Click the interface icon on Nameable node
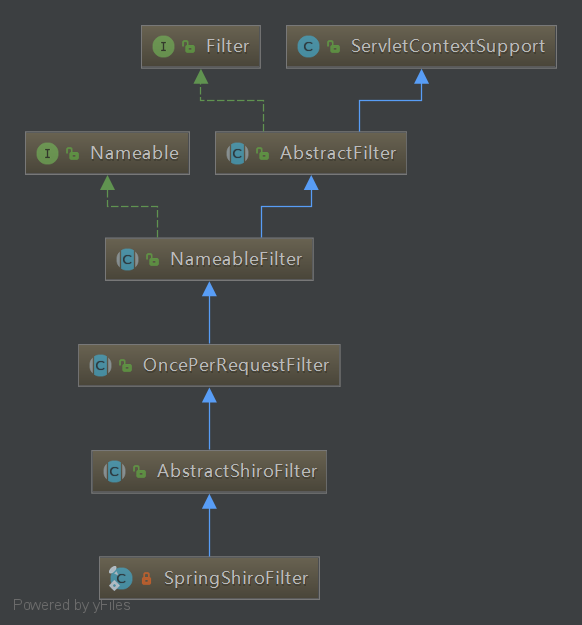 (x=47, y=153)
